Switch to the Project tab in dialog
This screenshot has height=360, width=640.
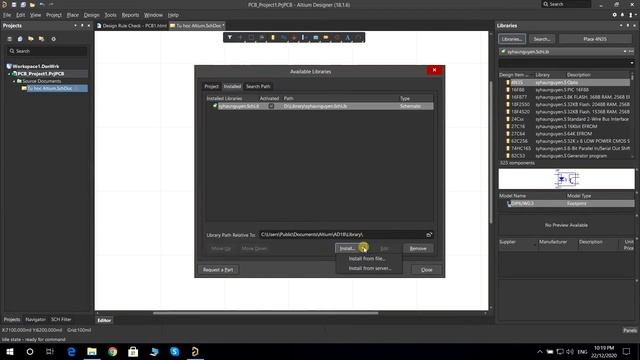[211, 87]
